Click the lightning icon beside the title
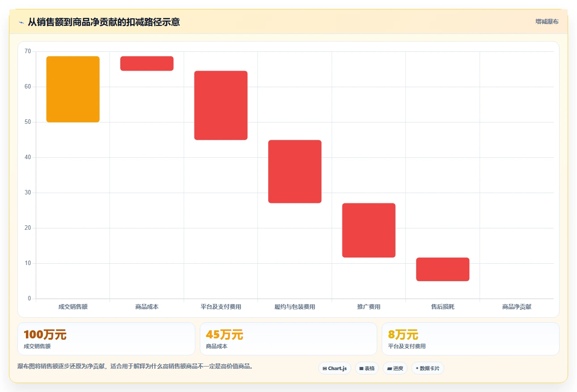Viewport: 577px width, 392px height. [x=21, y=22]
